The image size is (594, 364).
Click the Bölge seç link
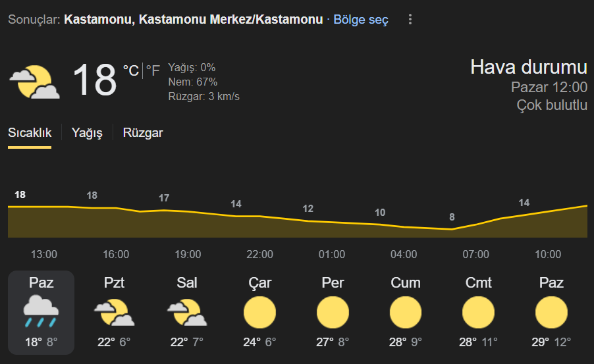pos(361,19)
